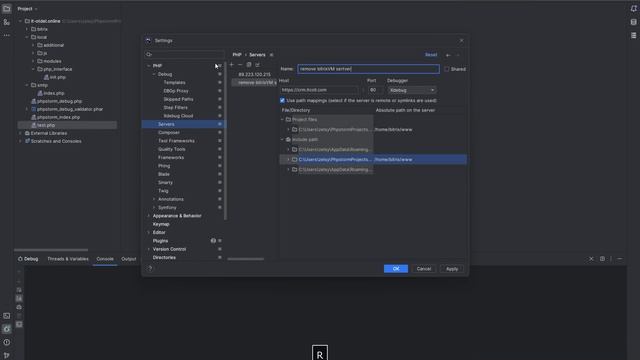Open Quality Tools settings page
Viewport: 640px width, 360px height.
point(171,149)
